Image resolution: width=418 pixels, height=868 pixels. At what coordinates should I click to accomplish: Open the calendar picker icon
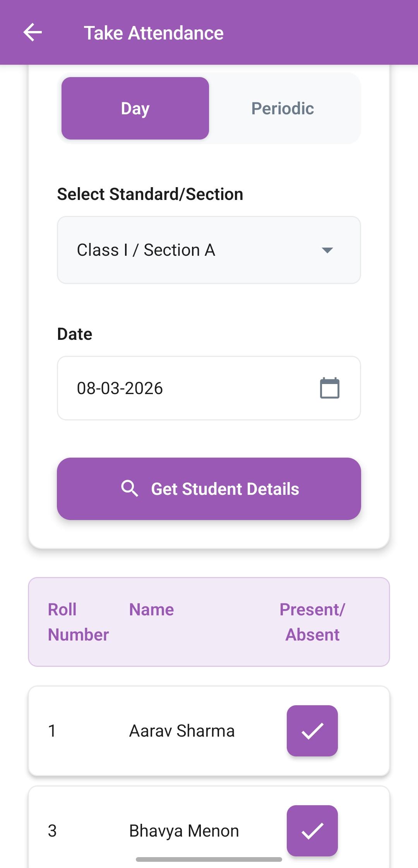329,388
